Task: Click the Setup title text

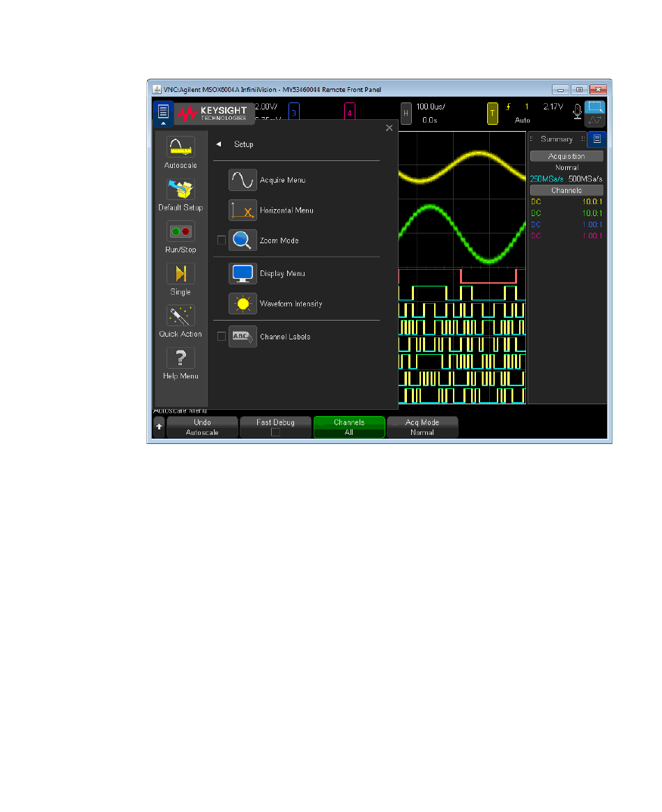Action: (244, 144)
